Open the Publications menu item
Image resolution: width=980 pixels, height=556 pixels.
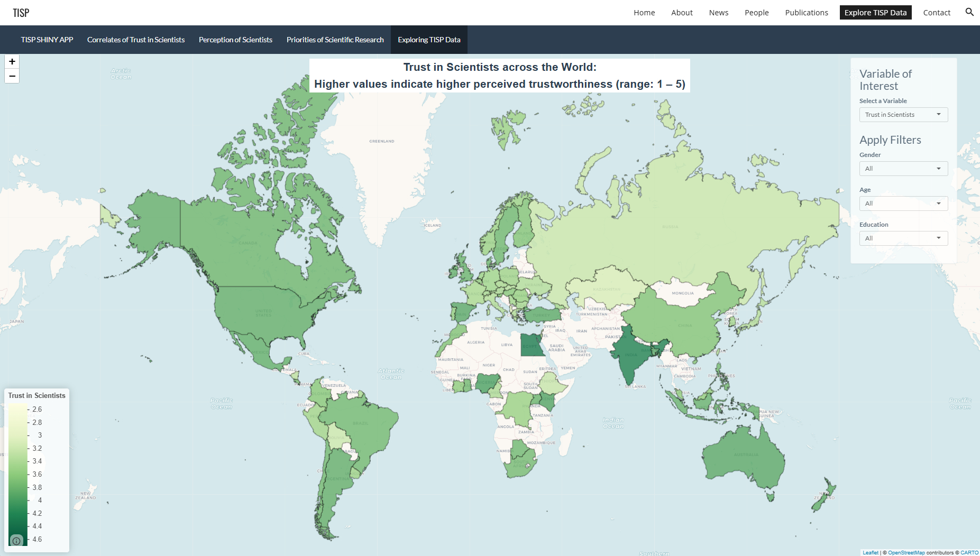click(806, 13)
